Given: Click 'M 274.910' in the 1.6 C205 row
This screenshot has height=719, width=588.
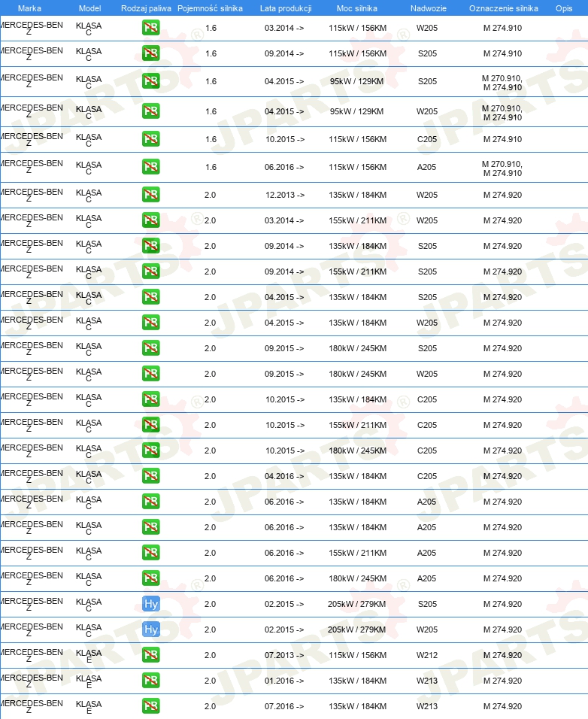Looking at the screenshot, I should click(502, 139).
